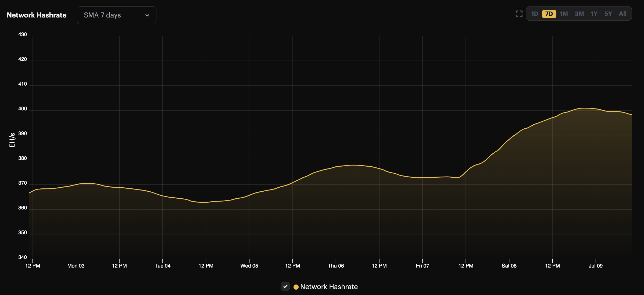The image size is (644, 295).
Task: Select the 1D time range
Action: click(x=535, y=13)
